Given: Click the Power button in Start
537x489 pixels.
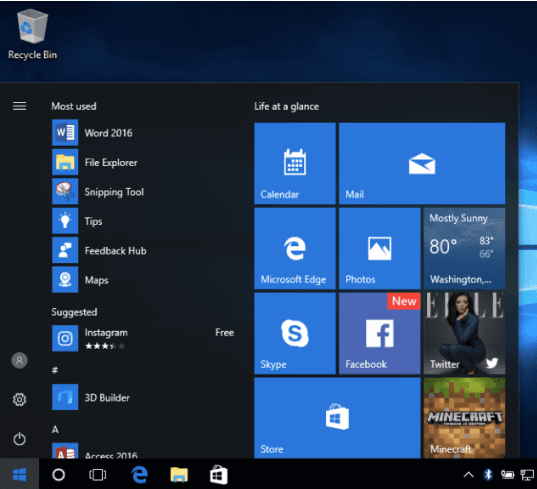Looking at the screenshot, I should coord(20,439).
